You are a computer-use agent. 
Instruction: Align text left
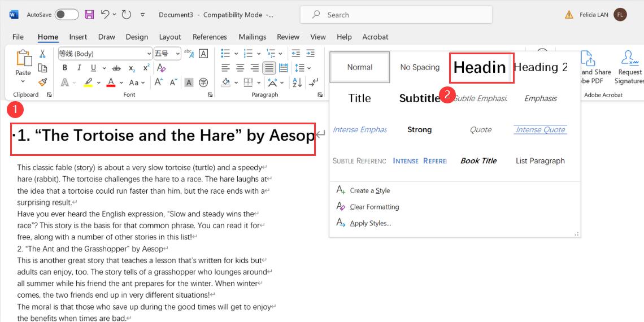pos(225,68)
